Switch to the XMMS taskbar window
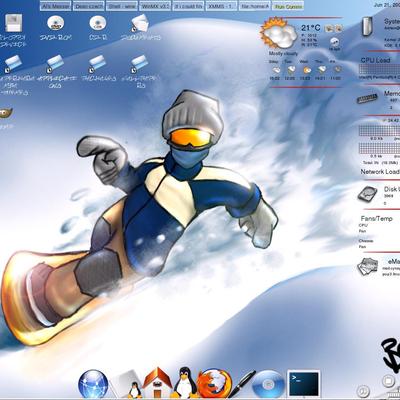400x400 pixels. coord(221,6)
